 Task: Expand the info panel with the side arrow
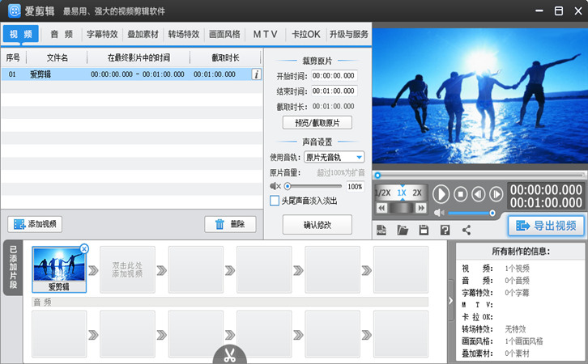pos(450,301)
